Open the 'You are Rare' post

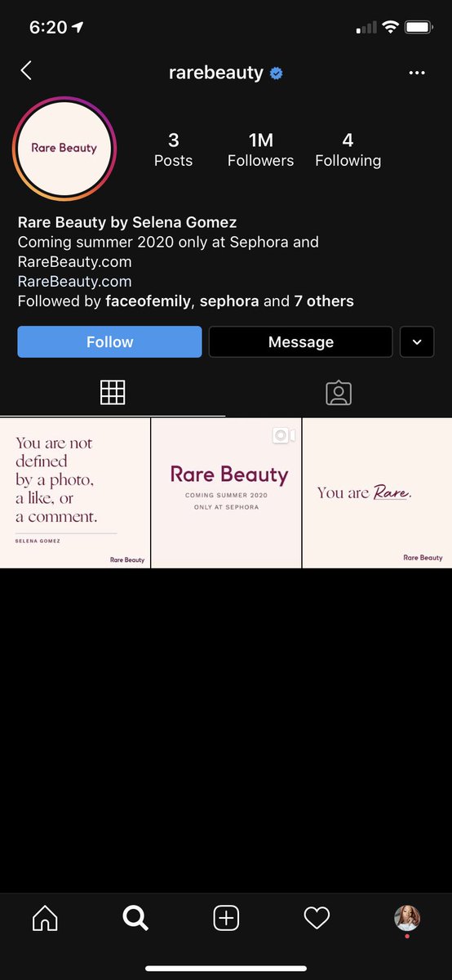pos(378,493)
